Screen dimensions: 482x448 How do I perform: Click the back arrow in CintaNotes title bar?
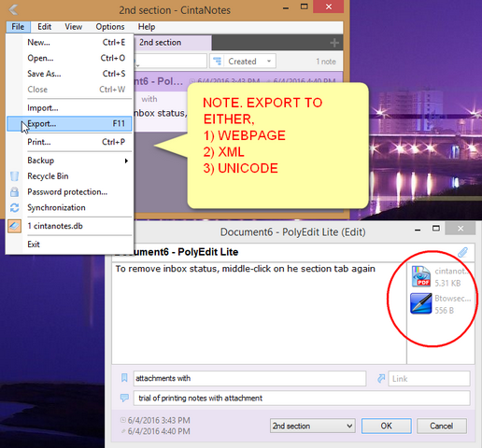(14, 9)
